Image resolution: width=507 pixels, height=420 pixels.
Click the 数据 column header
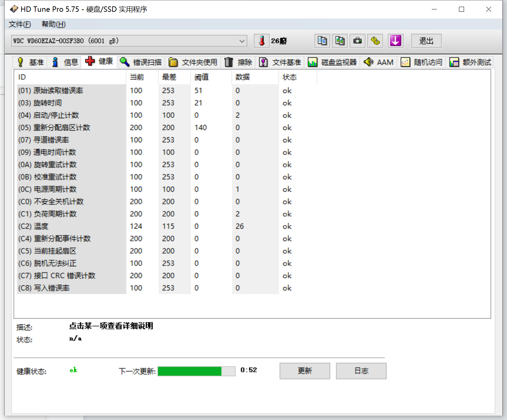tap(255, 77)
